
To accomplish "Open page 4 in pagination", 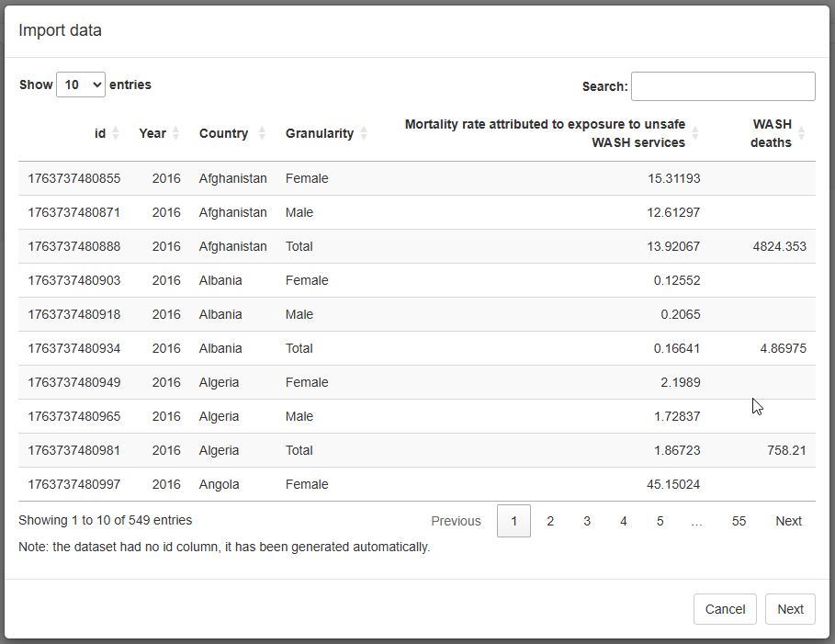I will [x=624, y=521].
